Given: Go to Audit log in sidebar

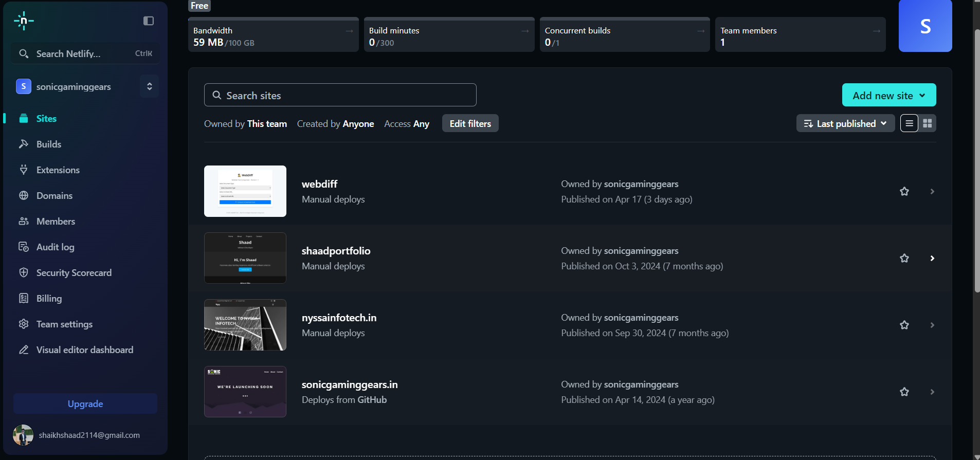Looking at the screenshot, I should (x=56, y=247).
